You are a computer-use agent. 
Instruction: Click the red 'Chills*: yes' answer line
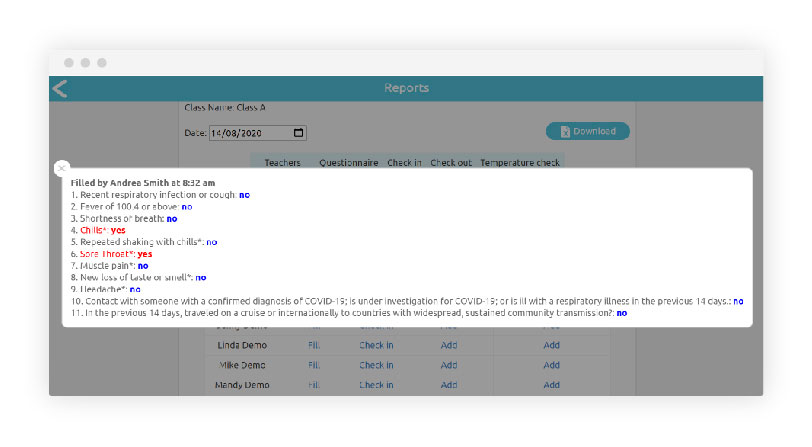98,230
